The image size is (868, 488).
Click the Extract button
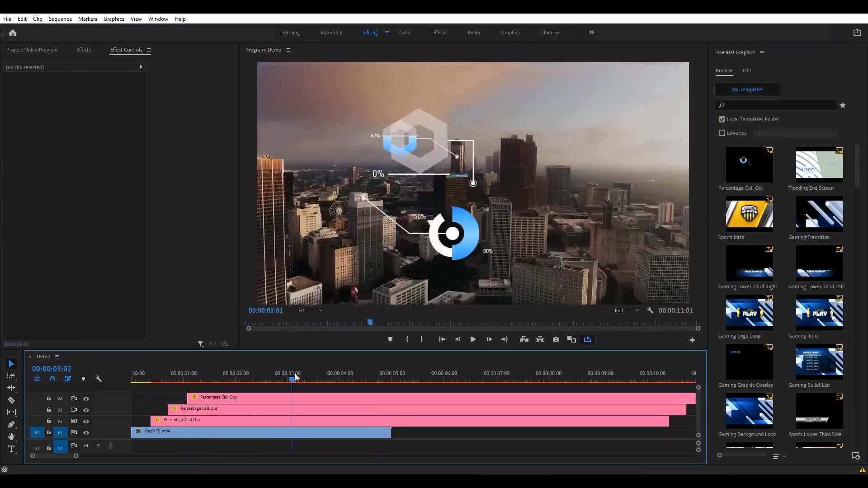point(540,339)
